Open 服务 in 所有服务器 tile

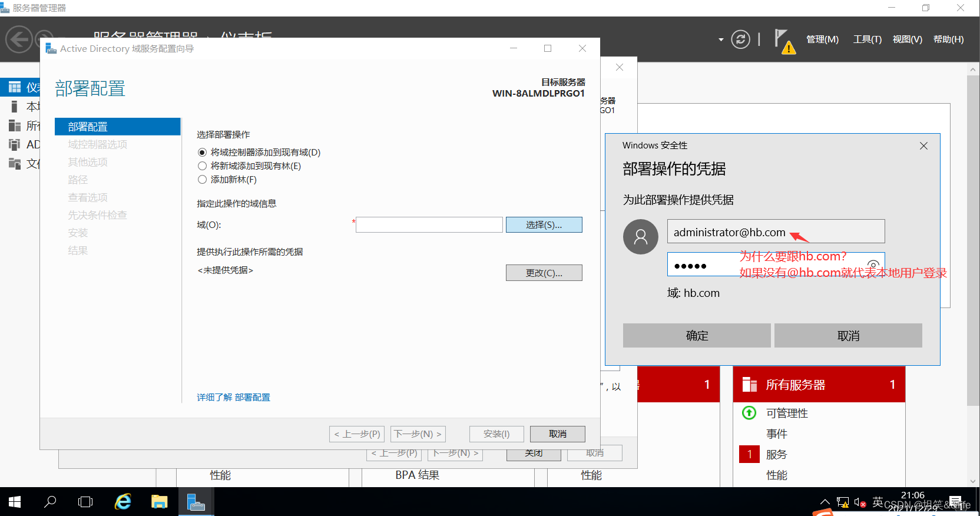click(776, 455)
